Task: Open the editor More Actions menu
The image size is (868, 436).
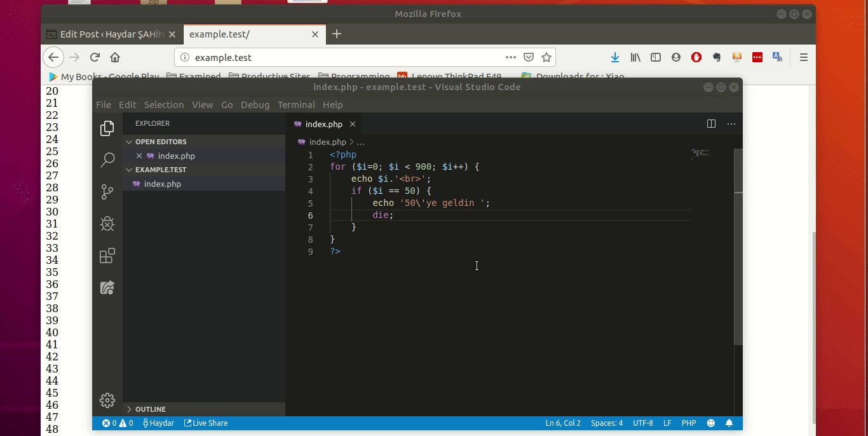Action: pyautogui.click(x=731, y=124)
